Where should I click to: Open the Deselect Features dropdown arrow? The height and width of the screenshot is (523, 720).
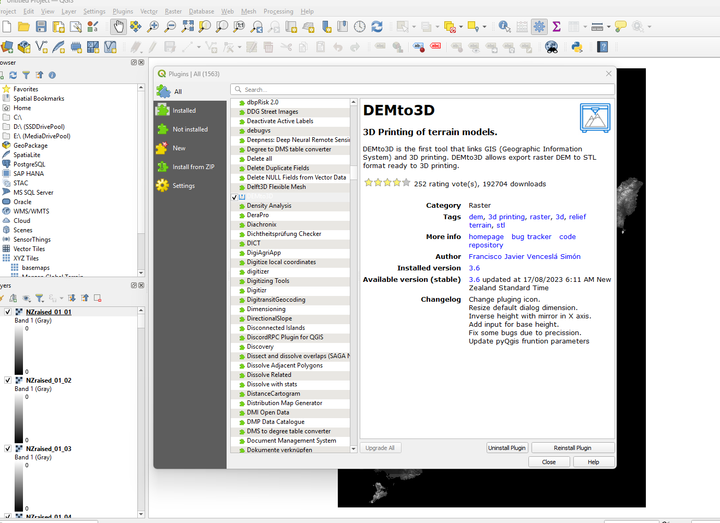click(x=461, y=27)
